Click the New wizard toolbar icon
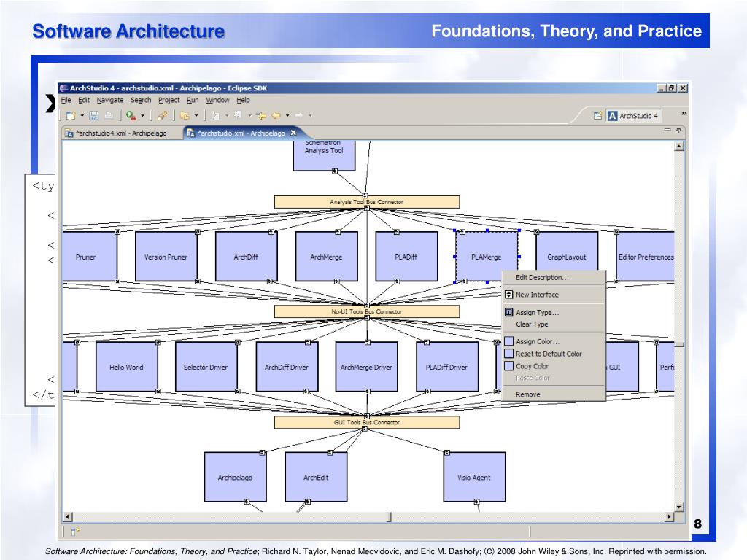The width and height of the screenshot is (747, 560). pyautogui.click(x=71, y=115)
